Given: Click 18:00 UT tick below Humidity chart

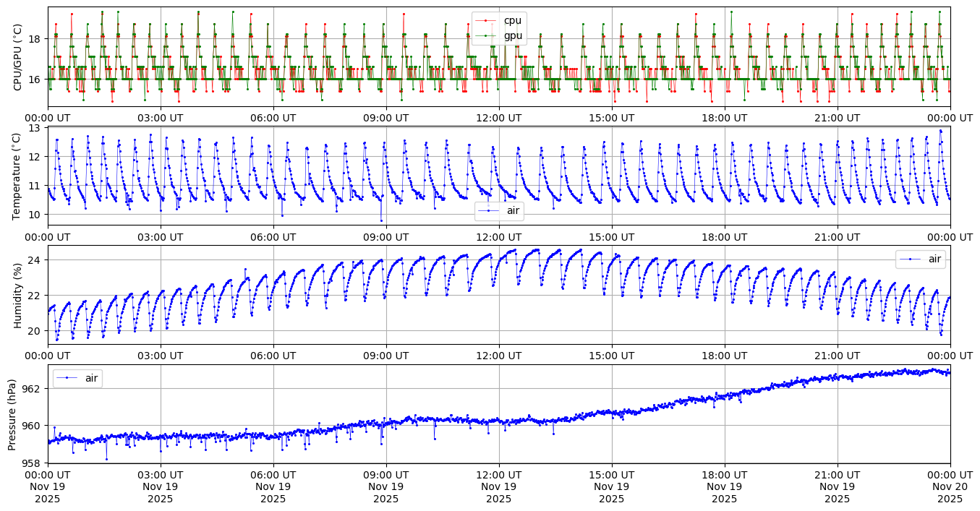Looking at the screenshot, I should coord(725,356).
